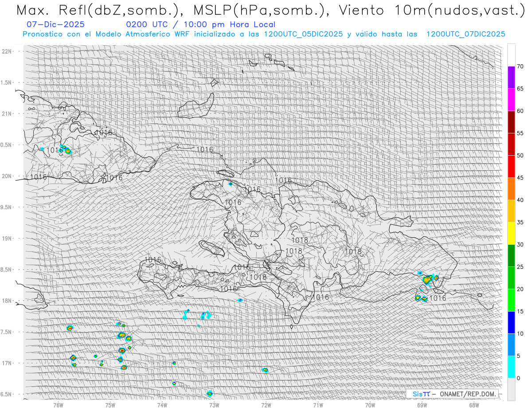Click the '76W' longitude axis label
Image resolution: width=532 pixels, height=411 pixels.
click(x=58, y=405)
